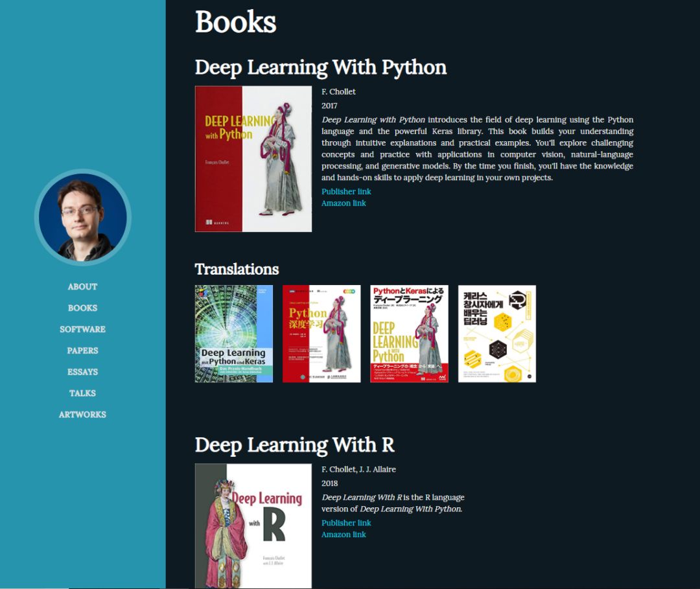Select PAPERS in the sidebar navigation
The width and height of the screenshot is (700, 589).
coord(82,351)
